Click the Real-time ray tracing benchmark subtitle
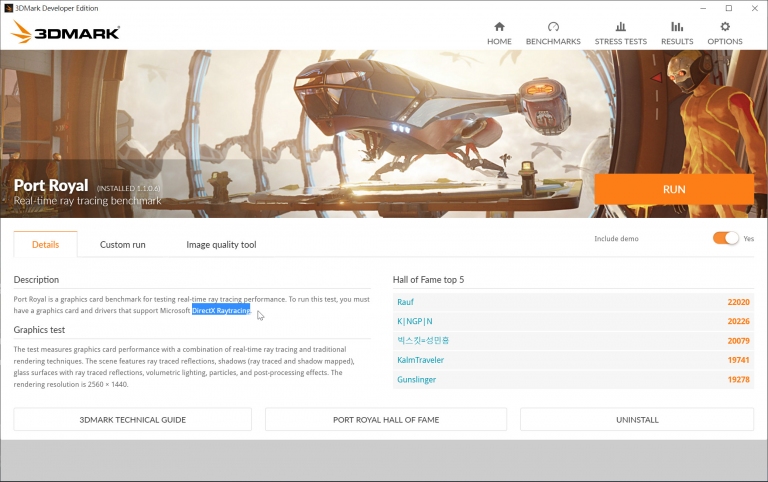The height and width of the screenshot is (482, 768). pos(87,201)
